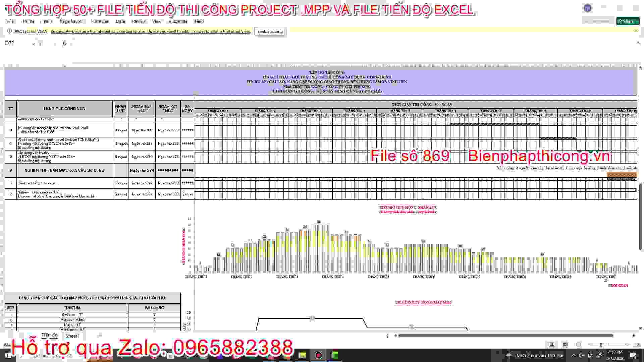Viewport: 644px width, 362px height.
Task: Click the scroll down arrow
Action: tap(640, 328)
